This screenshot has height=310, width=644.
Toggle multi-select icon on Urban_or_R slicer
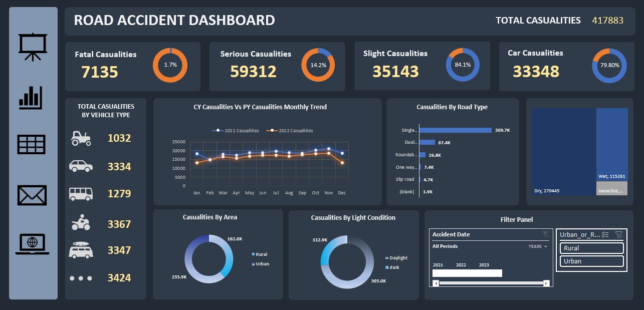[x=605, y=234]
